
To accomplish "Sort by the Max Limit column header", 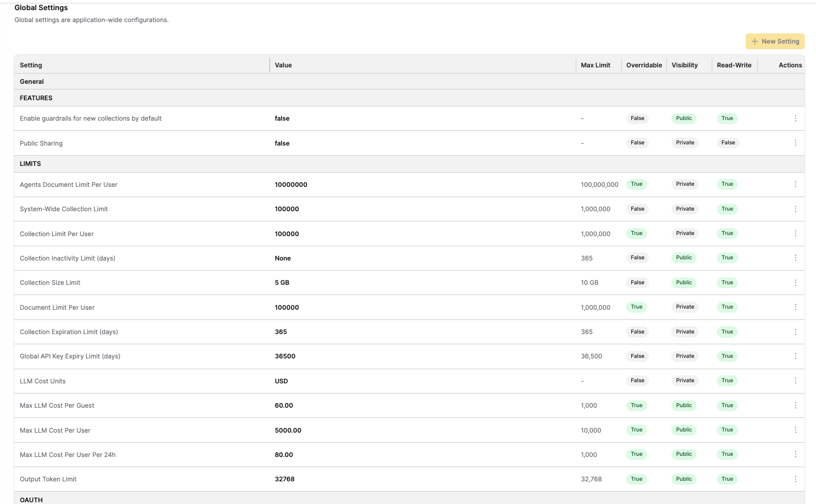I will [x=595, y=65].
